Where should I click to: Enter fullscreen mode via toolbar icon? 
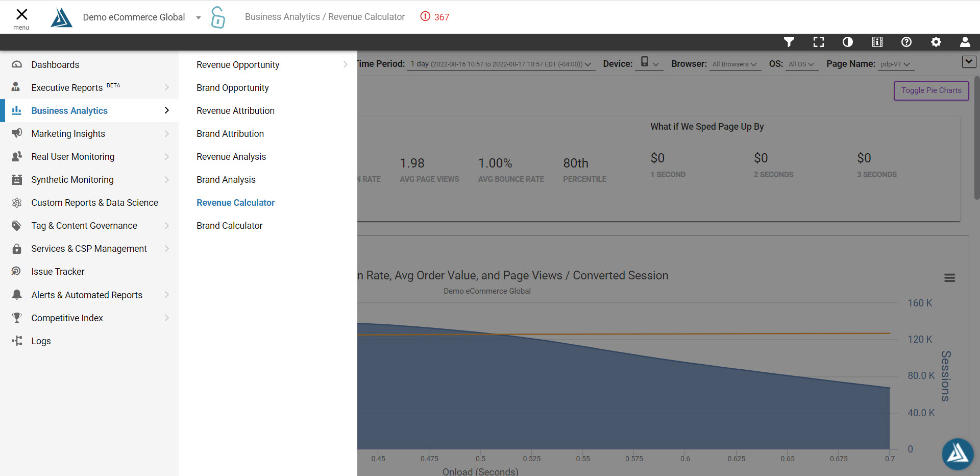click(819, 42)
